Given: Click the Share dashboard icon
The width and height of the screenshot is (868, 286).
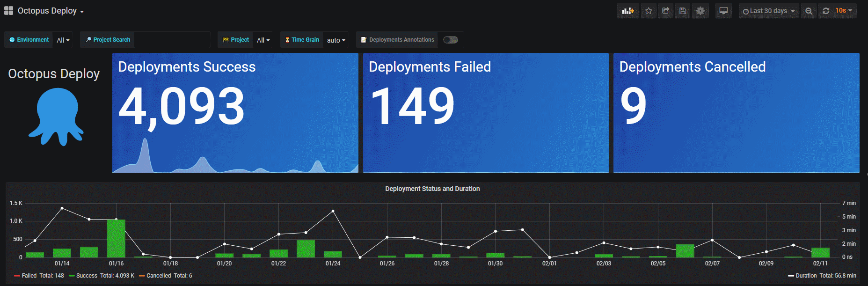Looking at the screenshot, I should 665,11.
